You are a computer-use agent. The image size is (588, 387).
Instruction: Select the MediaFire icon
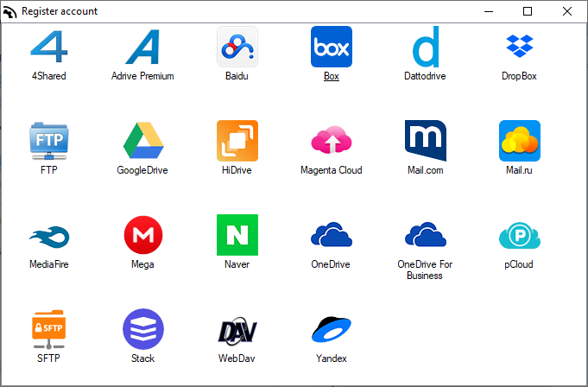[x=48, y=235]
